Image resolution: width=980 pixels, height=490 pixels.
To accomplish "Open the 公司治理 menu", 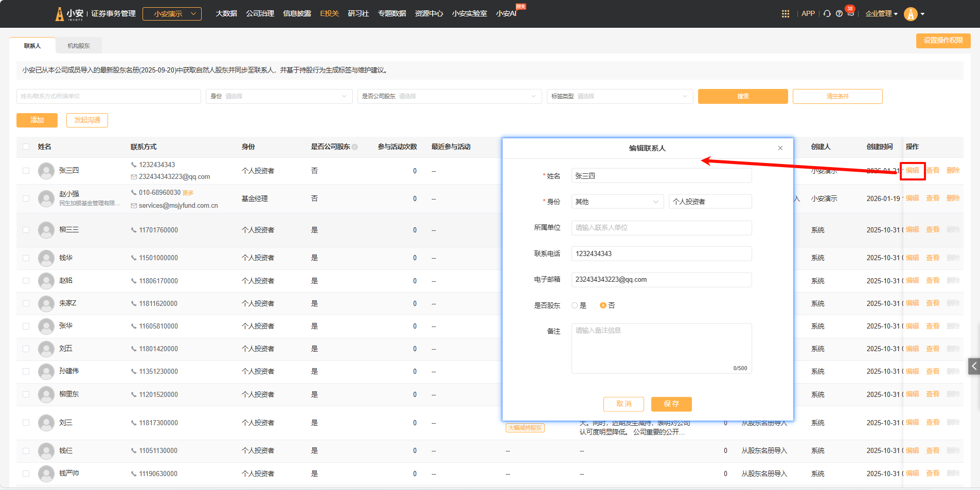I will 260,13.
